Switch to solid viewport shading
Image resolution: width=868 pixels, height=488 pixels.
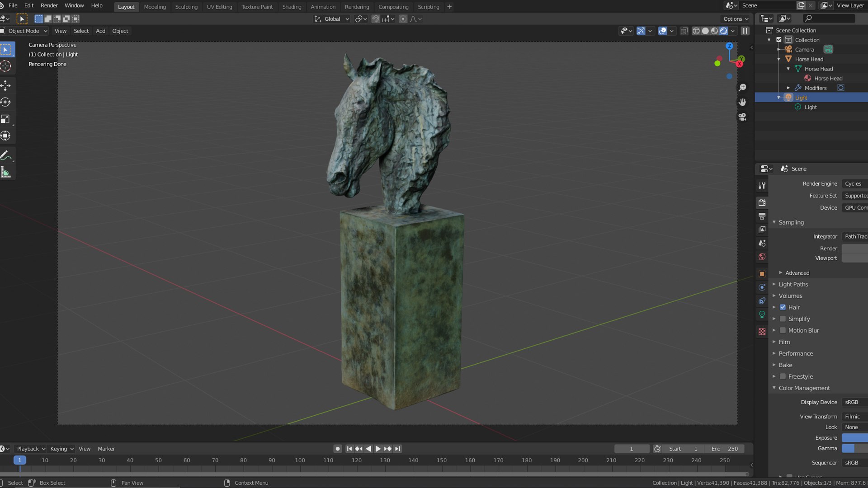click(x=705, y=31)
